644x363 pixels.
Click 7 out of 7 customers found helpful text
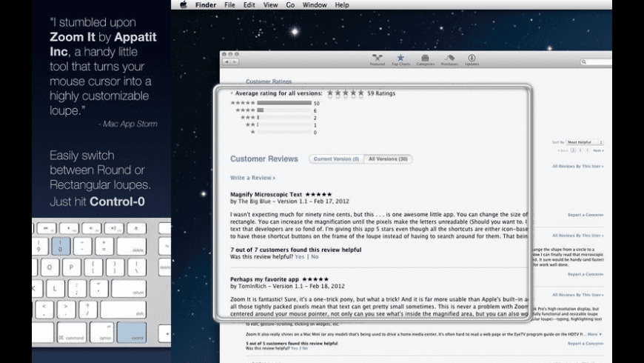click(295, 250)
